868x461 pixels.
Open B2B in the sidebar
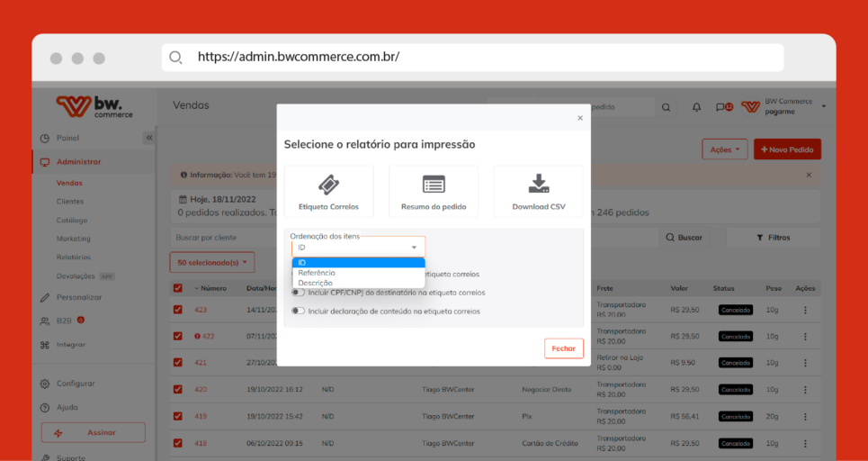pyautogui.click(x=64, y=321)
